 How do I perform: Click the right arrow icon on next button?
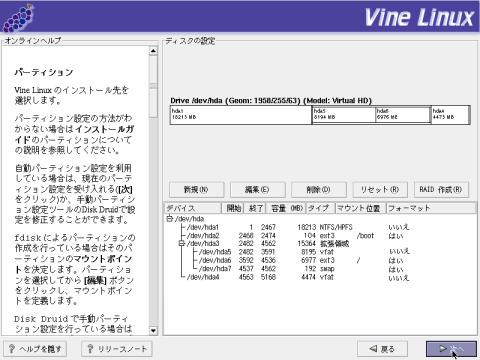click(x=443, y=349)
